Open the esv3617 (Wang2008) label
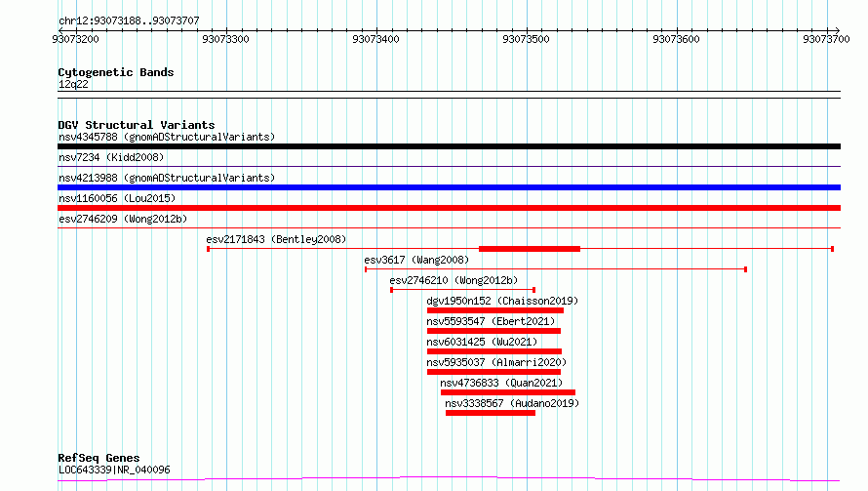The image size is (868, 491). (416, 260)
